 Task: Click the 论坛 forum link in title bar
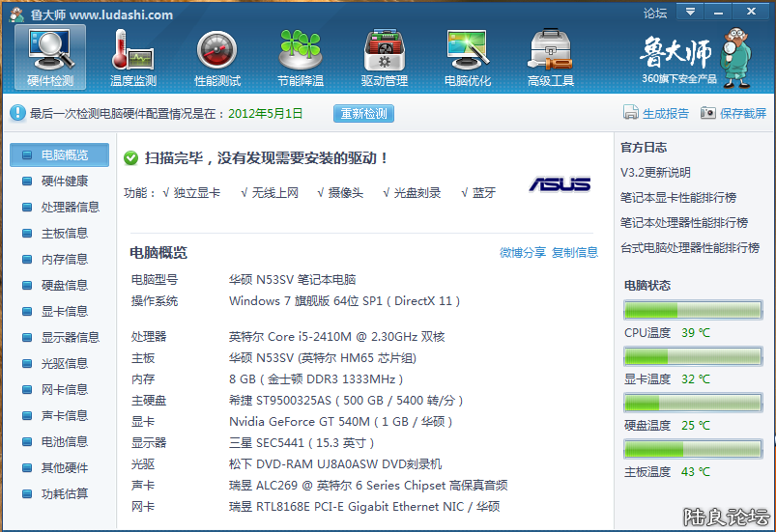coord(654,13)
